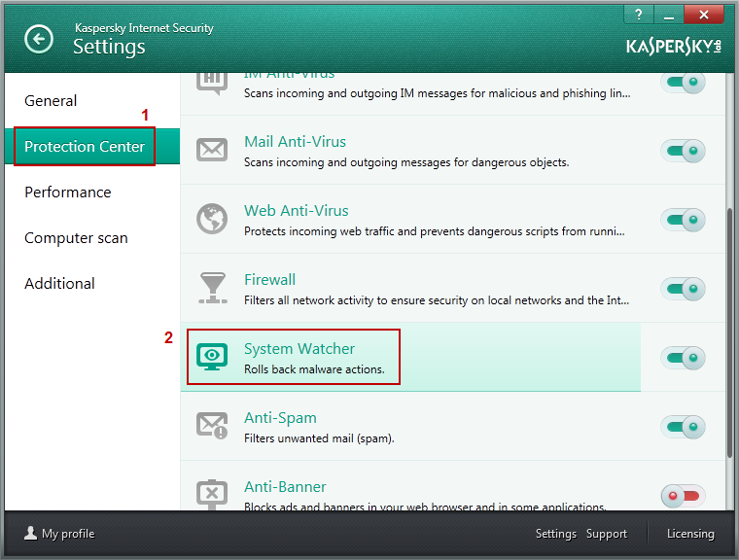The height and width of the screenshot is (560, 739).
Task: Click the Web Anti-Virus globe icon
Action: pos(212,219)
